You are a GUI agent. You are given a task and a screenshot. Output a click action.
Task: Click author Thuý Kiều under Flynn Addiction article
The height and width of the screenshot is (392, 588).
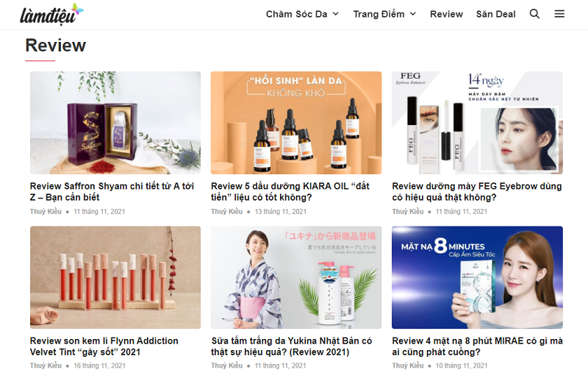pyautogui.click(x=46, y=366)
